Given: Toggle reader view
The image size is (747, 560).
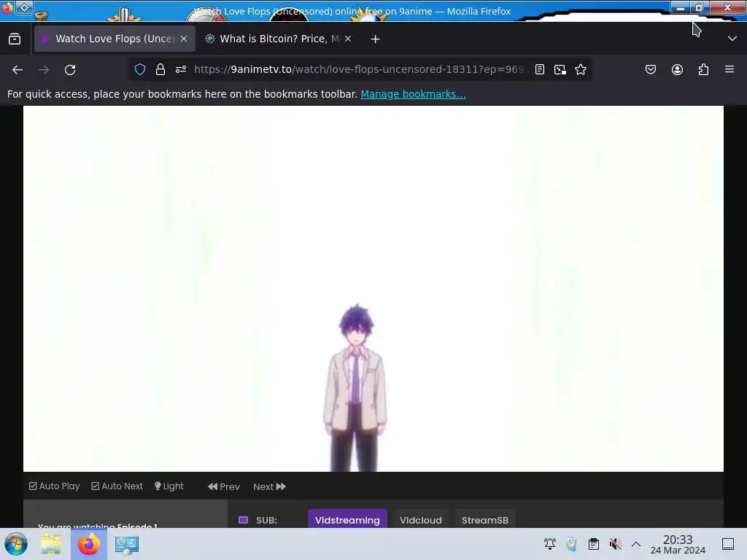Looking at the screenshot, I should click(x=539, y=69).
